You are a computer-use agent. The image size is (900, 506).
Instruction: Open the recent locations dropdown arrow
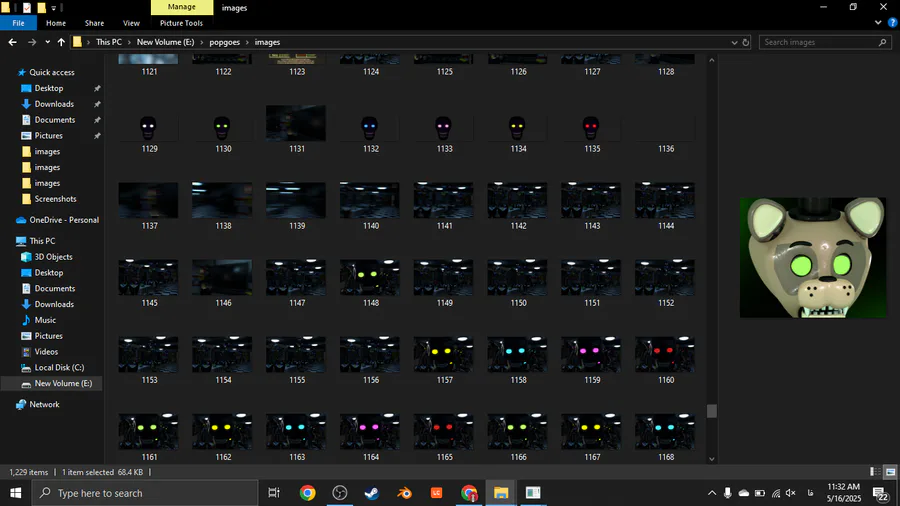pyautogui.click(x=48, y=42)
